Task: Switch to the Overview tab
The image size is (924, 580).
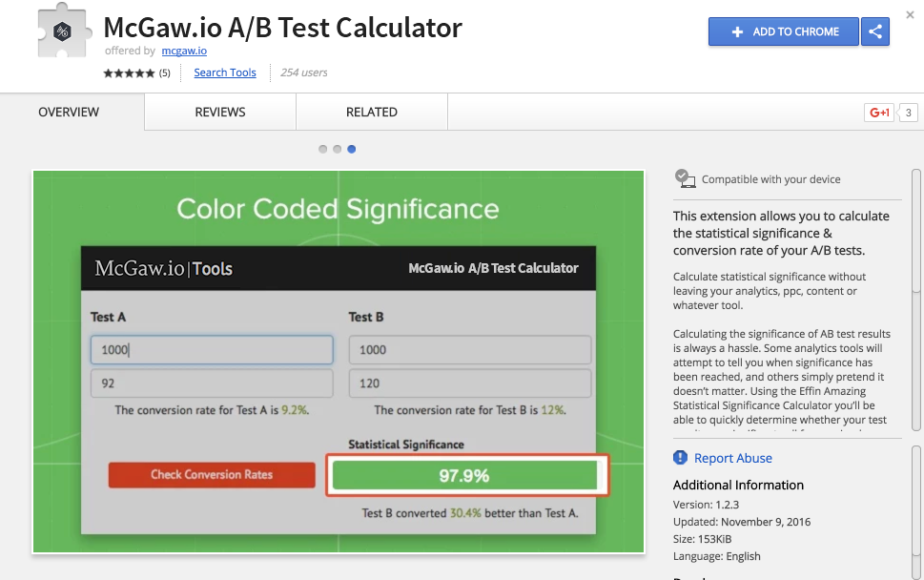Action: click(x=69, y=112)
